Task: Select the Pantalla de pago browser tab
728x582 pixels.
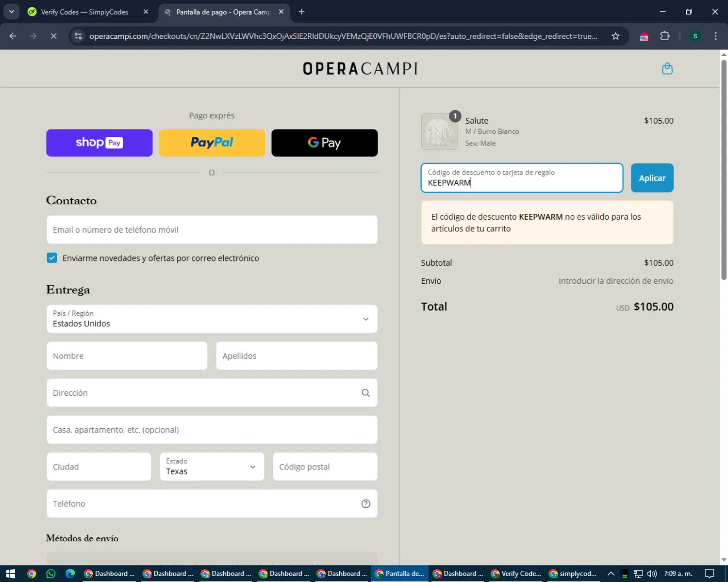Action: (224, 12)
